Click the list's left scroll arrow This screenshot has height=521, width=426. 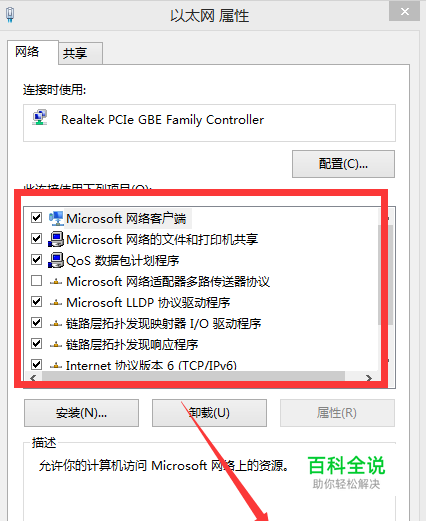(x=33, y=378)
